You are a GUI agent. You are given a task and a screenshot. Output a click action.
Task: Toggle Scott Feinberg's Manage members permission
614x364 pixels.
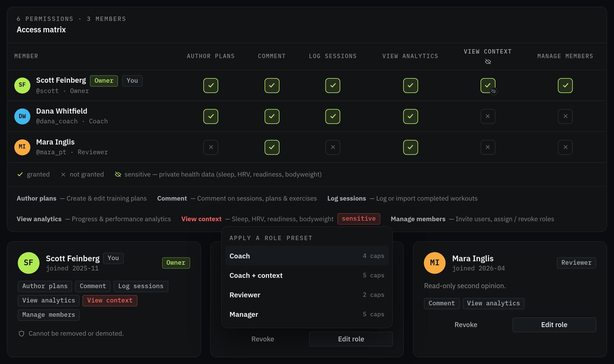pyautogui.click(x=565, y=85)
